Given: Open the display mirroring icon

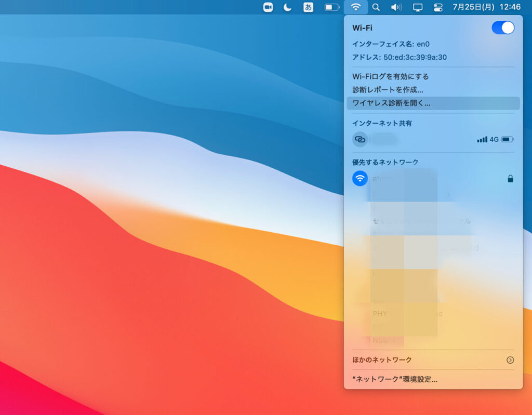Looking at the screenshot, I should click(x=417, y=7).
